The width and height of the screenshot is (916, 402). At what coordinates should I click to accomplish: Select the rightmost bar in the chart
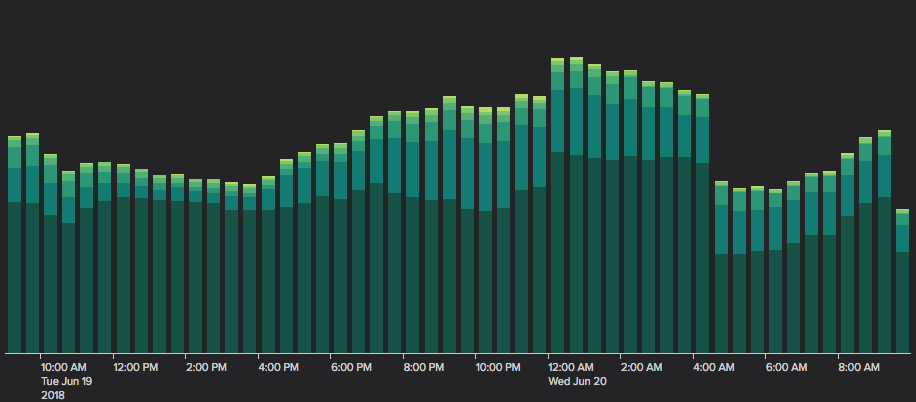click(902, 280)
